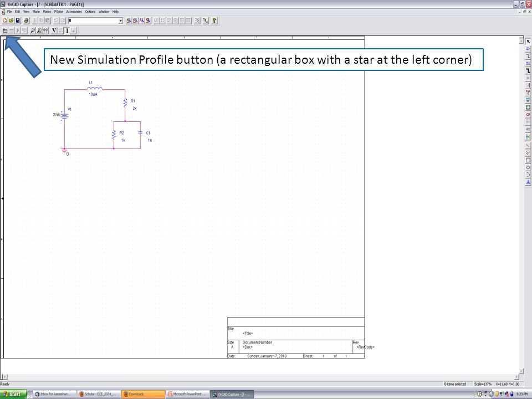This screenshot has width=532, height=399.
Task: Select the Place Power symbol tool
Action: click(x=528, y=93)
